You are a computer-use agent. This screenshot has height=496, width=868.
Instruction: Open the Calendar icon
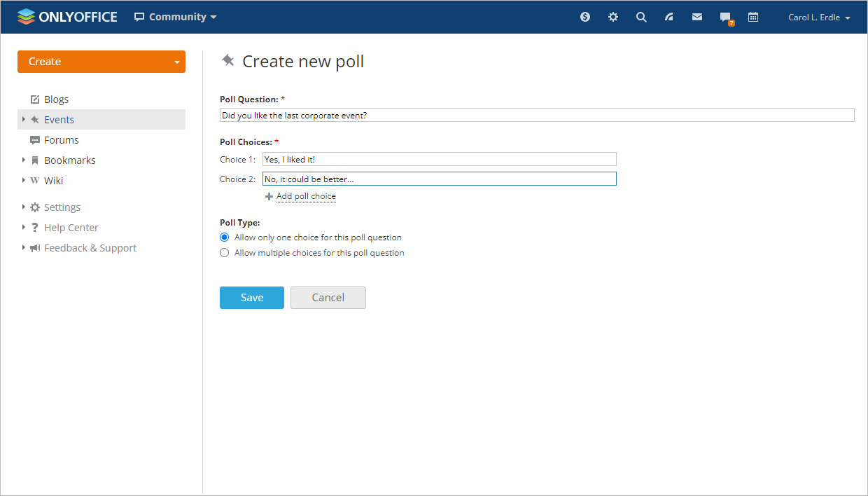753,16
